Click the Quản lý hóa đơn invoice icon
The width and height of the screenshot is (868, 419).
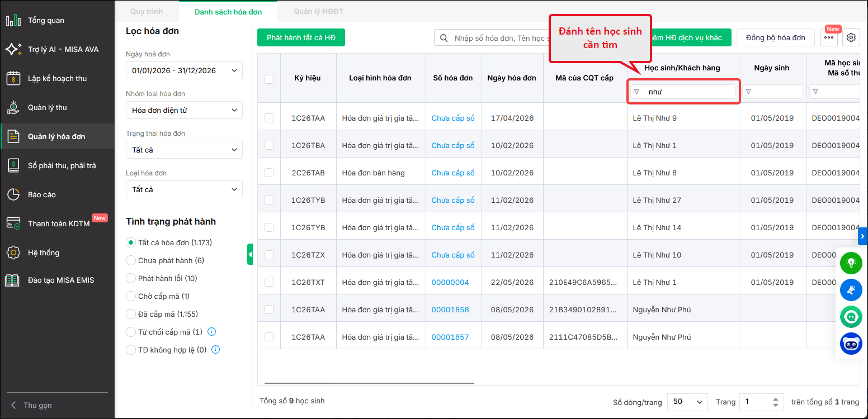tap(13, 136)
